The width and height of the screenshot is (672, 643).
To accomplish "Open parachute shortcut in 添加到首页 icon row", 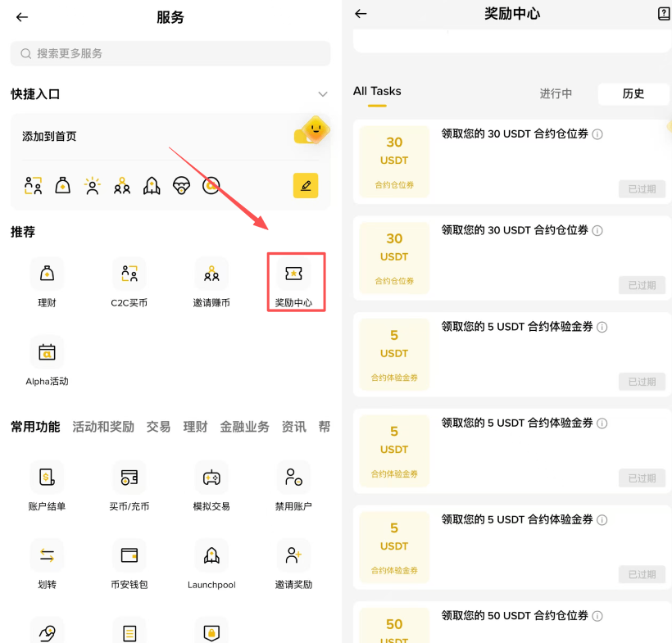I will click(x=181, y=185).
